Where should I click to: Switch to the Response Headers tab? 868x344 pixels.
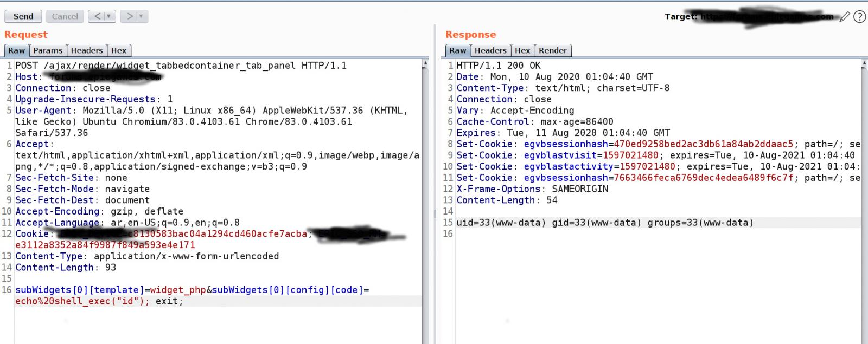point(490,50)
